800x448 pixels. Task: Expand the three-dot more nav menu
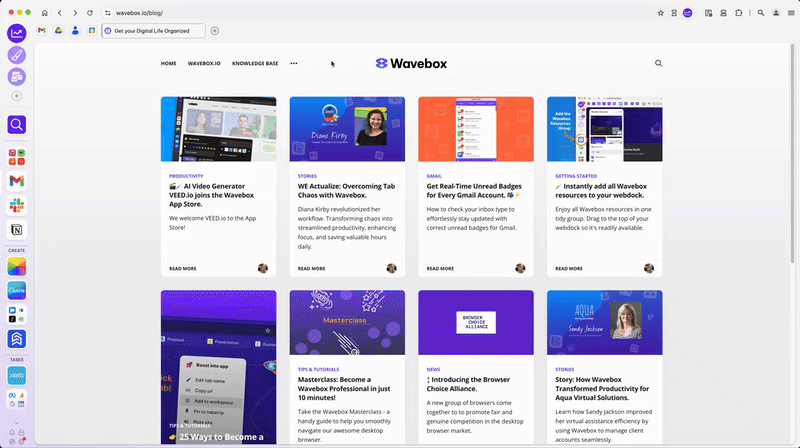click(294, 63)
